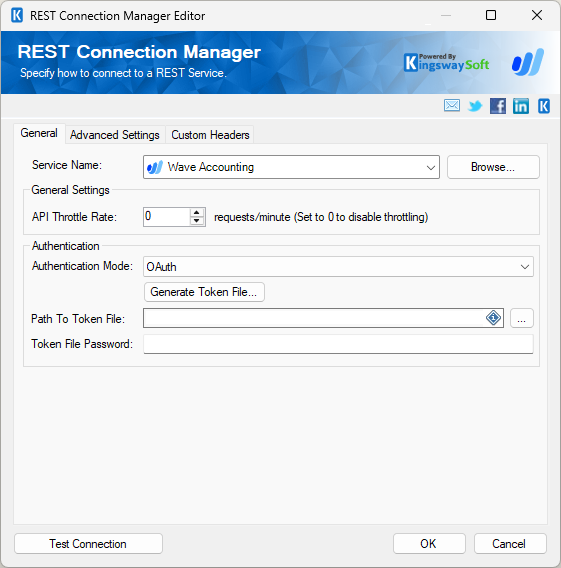
Task: Click the Wave logo in the banner
Action: 528,62
